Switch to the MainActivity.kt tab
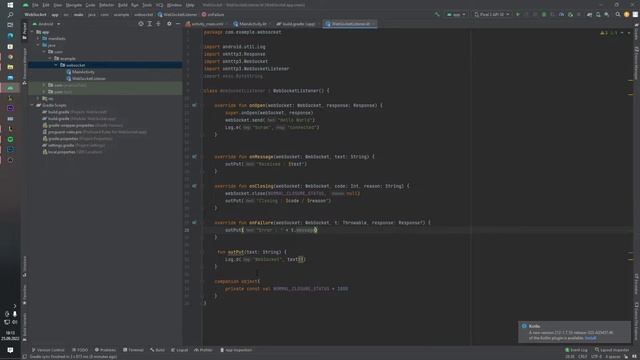 (250, 24)
